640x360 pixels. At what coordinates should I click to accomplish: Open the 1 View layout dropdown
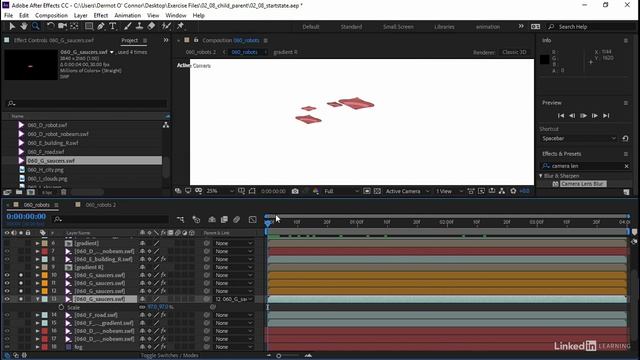coord(449,191)
